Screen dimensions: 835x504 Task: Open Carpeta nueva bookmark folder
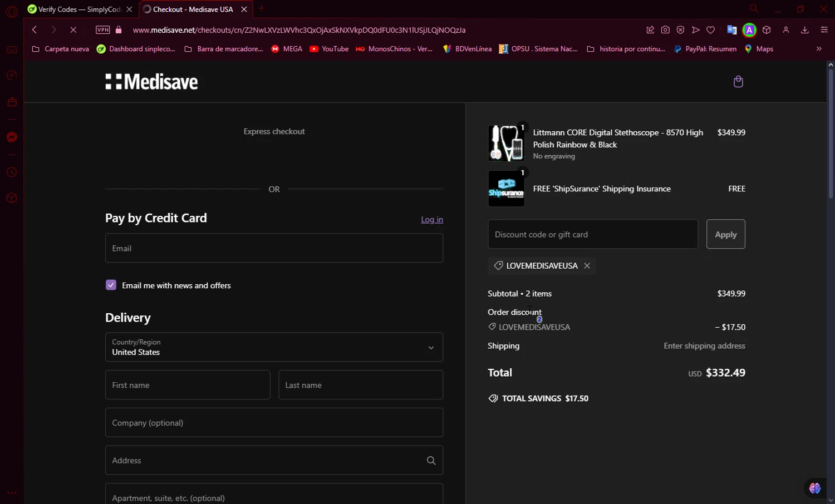[x=61, y=49]
